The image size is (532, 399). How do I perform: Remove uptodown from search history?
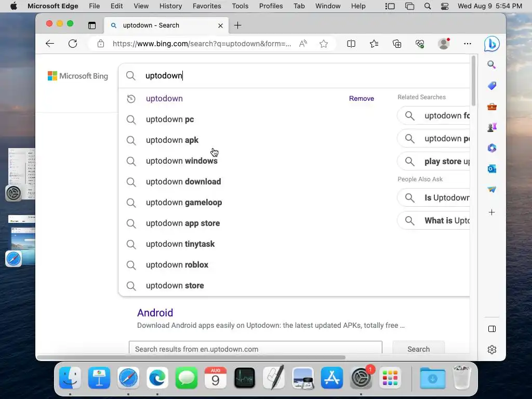pos(362,98)
